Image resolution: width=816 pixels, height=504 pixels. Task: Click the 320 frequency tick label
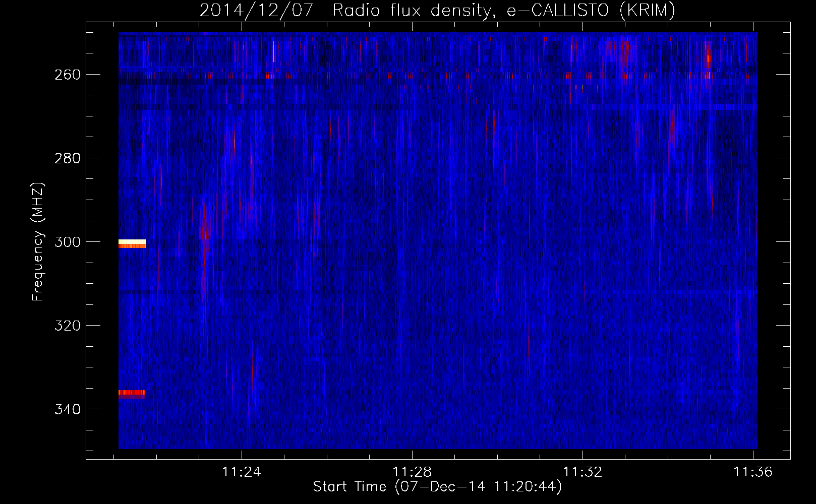67,326
